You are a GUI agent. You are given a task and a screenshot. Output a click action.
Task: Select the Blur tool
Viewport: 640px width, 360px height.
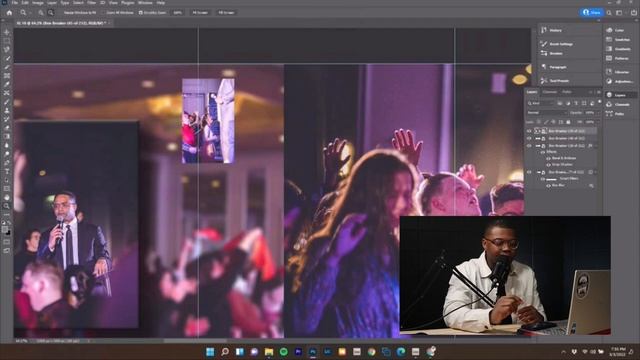pyautogui.click(x=7, y=145)
